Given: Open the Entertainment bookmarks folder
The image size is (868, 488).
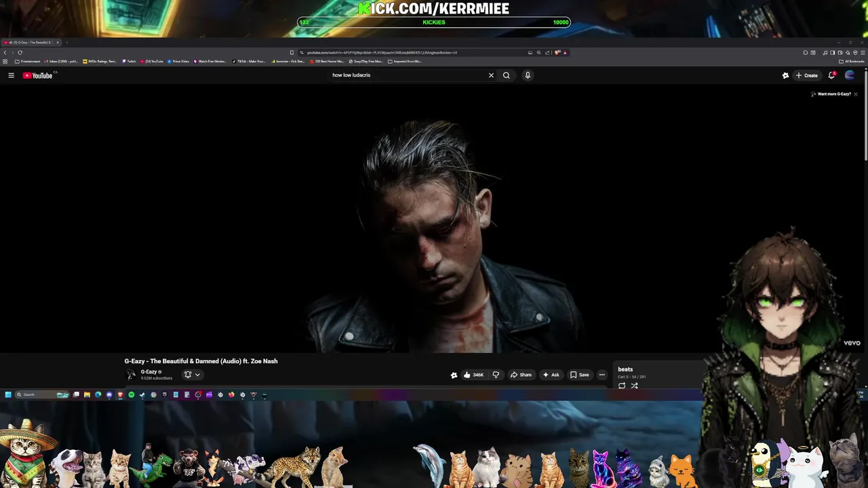Looking at the screenshot, I should (x=28, y=61).
